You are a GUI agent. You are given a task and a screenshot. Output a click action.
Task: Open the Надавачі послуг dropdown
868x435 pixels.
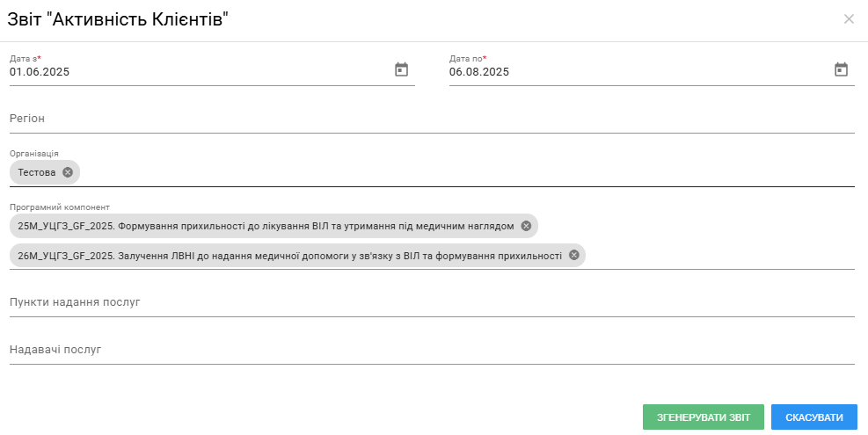[x=432, y=350]
